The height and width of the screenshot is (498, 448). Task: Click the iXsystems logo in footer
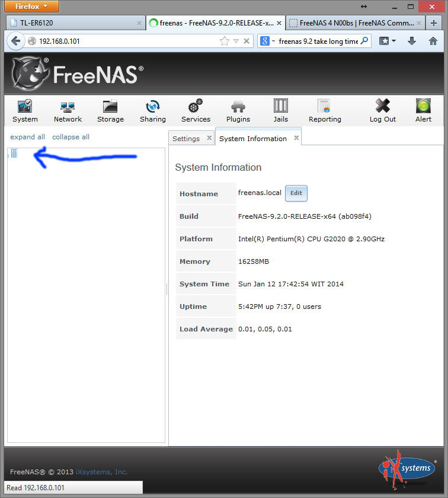[408, 469]
